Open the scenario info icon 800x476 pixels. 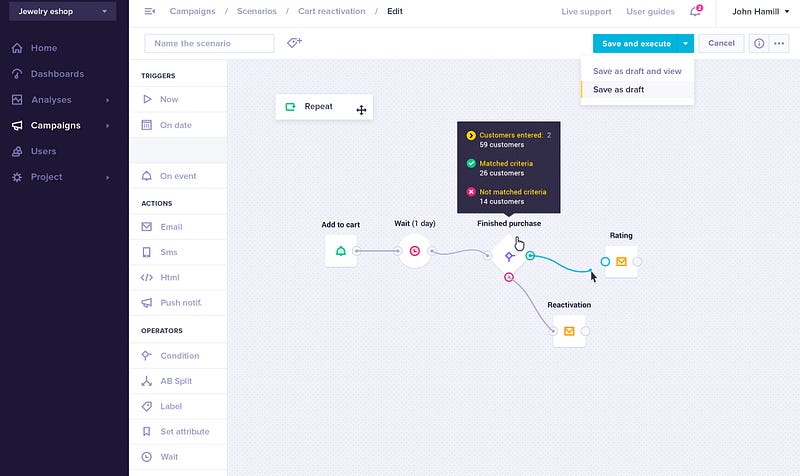(x=759, y=43)
